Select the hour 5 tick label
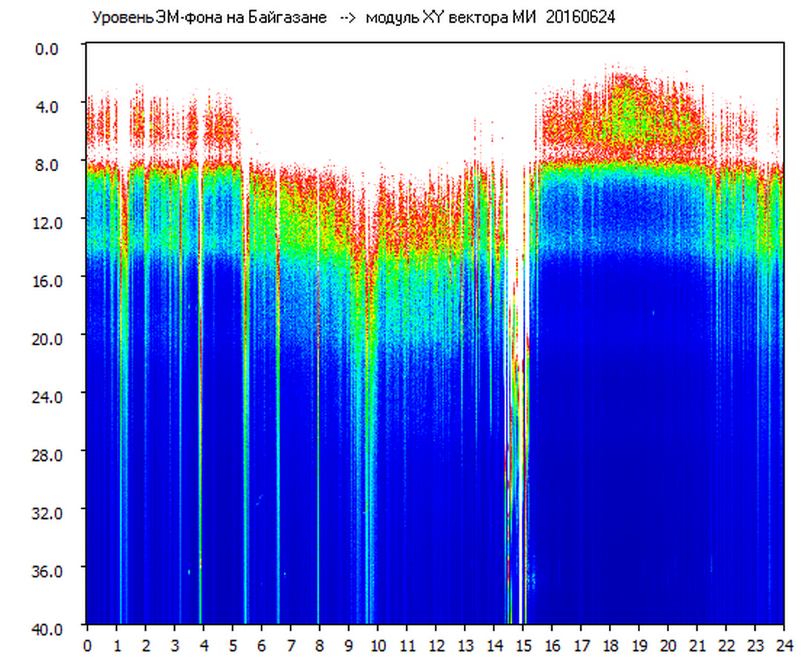The height and width of the screenshot is (667, 812). tap(233, 645)
